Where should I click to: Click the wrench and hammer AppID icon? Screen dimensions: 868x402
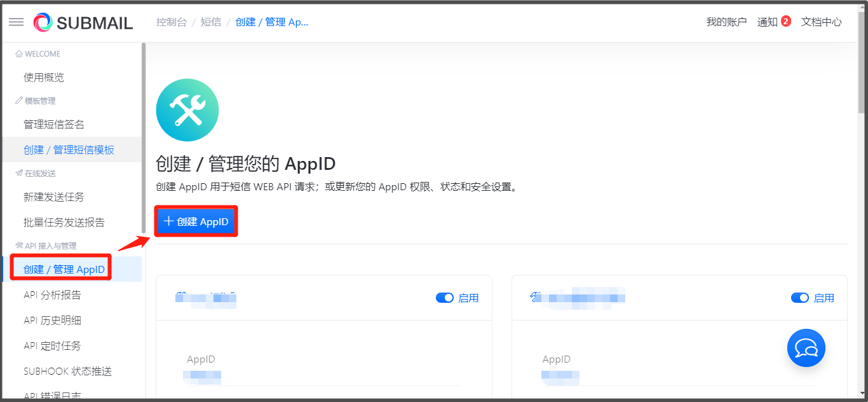pos(187,110)
